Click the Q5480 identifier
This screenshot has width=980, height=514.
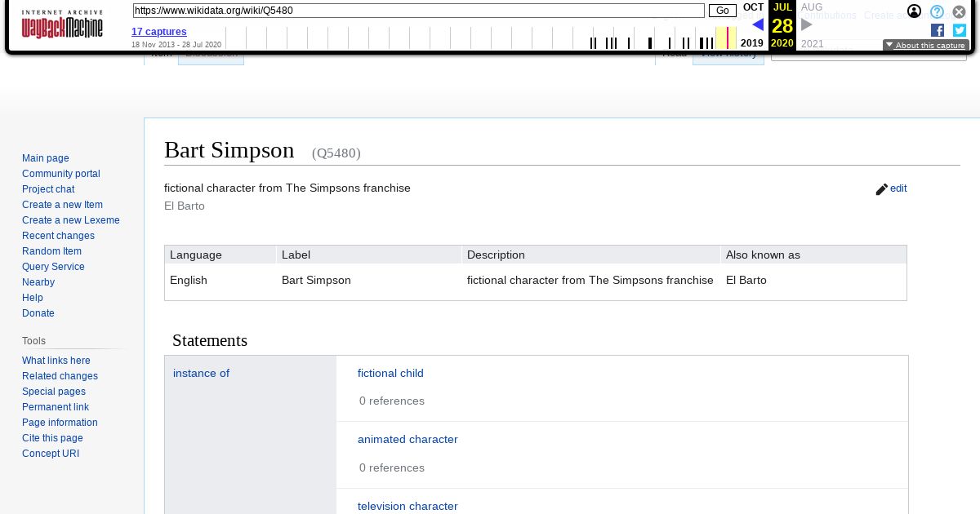pyautogui.click(x=336, y=153)
